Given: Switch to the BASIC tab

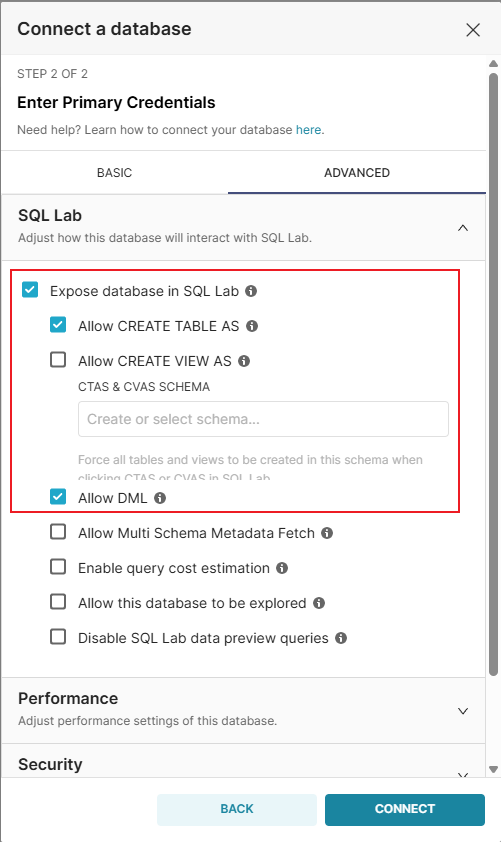Looking at the screenshot, I should point(114,173).
